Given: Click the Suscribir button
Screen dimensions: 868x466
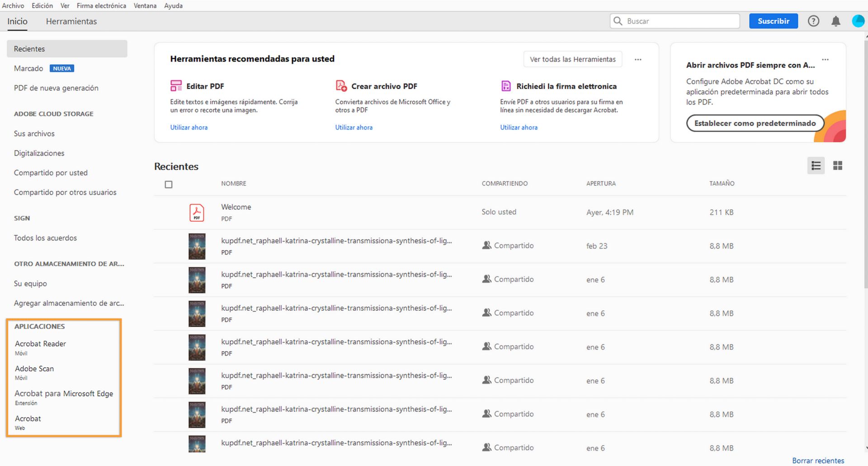Looking at the screenshot, I should (773, 21).
